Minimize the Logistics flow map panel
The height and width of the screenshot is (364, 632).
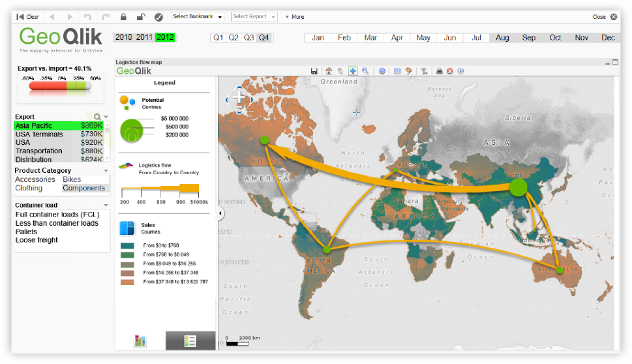[x=607, y=63]
